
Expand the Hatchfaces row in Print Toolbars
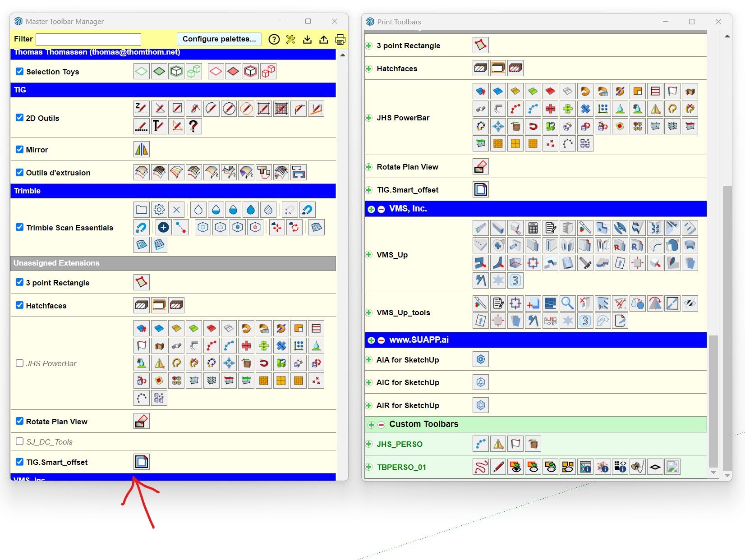[x=369, y=69]
